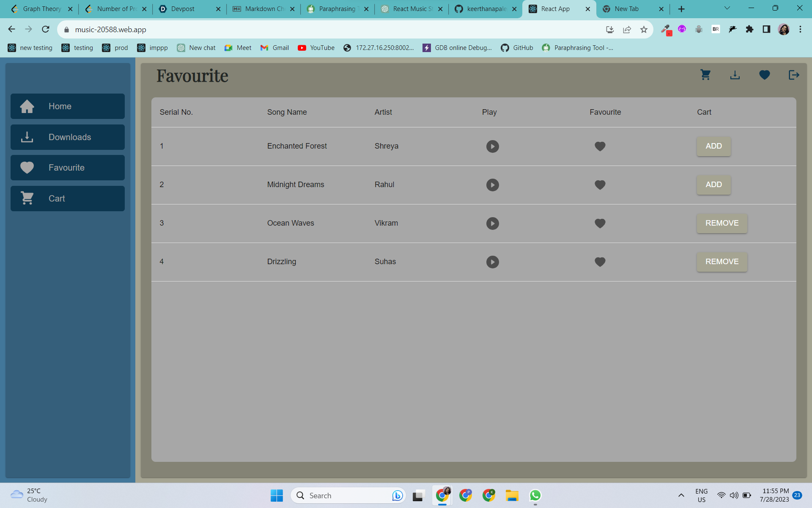
Task: Click the logout icon in header
Action: (794, 75)
